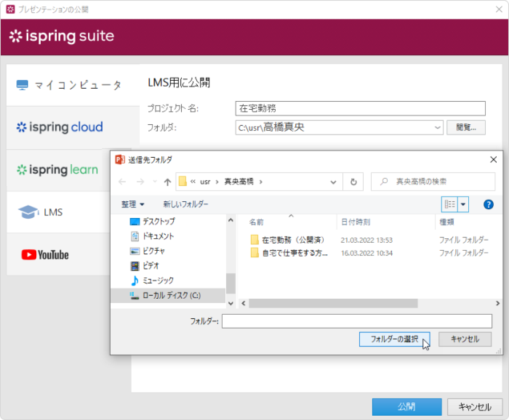Go up one folder level
The image size is (509, 420).
pos(167,182)
